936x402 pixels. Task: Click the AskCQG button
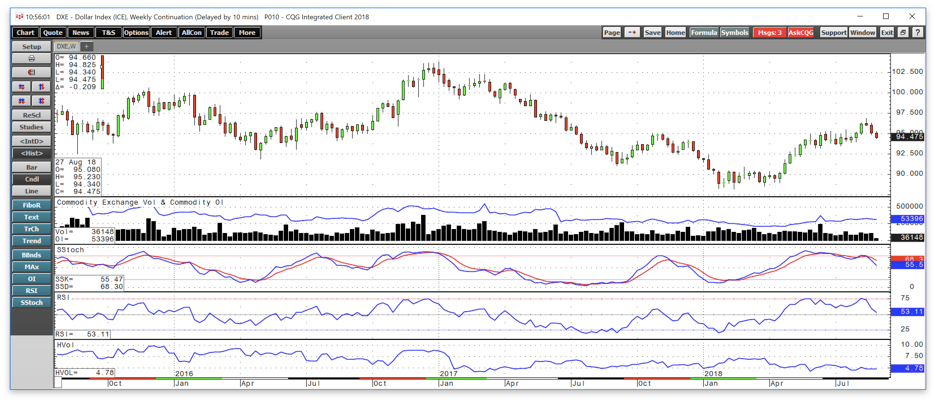coord(801,33)
